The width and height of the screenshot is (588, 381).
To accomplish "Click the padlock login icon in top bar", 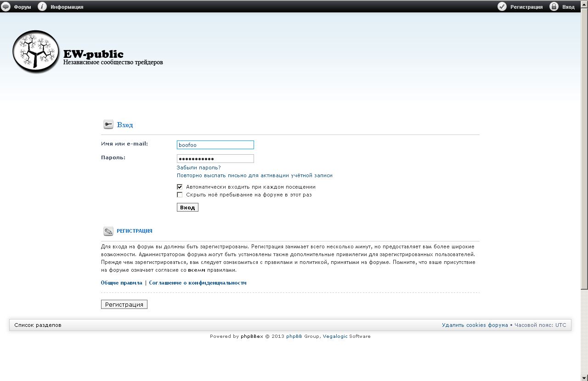I will click(554, 6).
